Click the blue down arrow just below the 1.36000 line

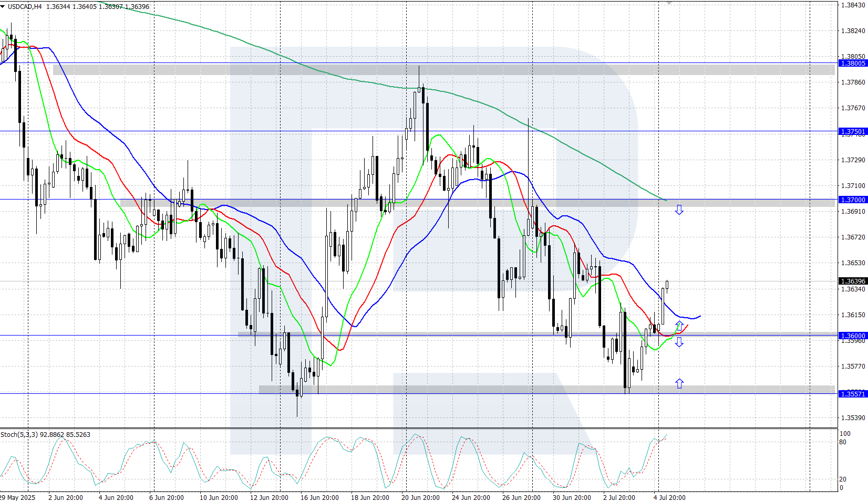click(679, 342)
